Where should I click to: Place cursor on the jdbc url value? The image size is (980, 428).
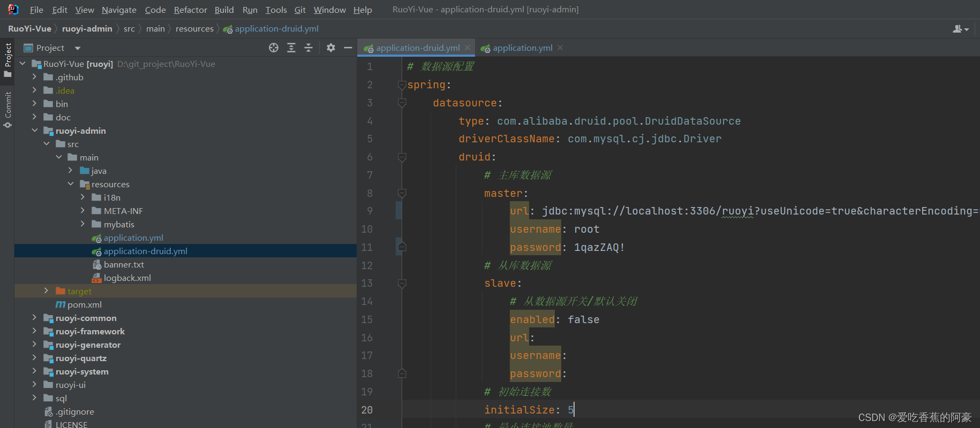click(x=760, y=211)
